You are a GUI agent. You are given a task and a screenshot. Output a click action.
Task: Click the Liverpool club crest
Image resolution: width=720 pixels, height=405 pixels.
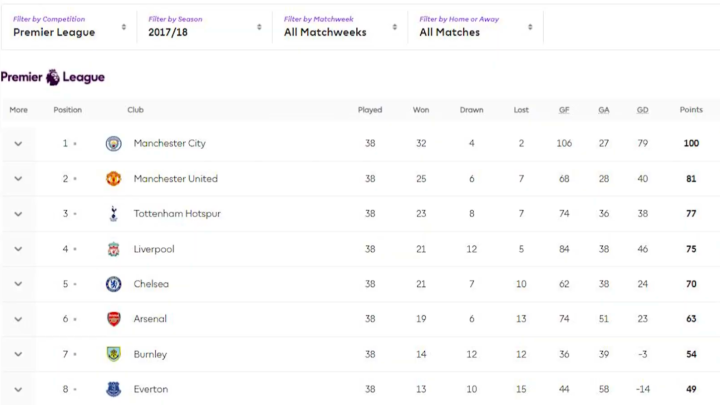113,249
